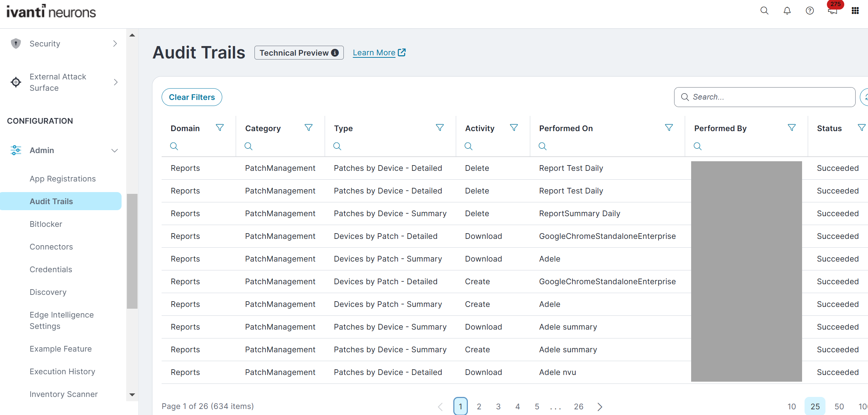868x415 pixels.
Task: Click the refresh button beside search box
Action: (x=864, y=97)
